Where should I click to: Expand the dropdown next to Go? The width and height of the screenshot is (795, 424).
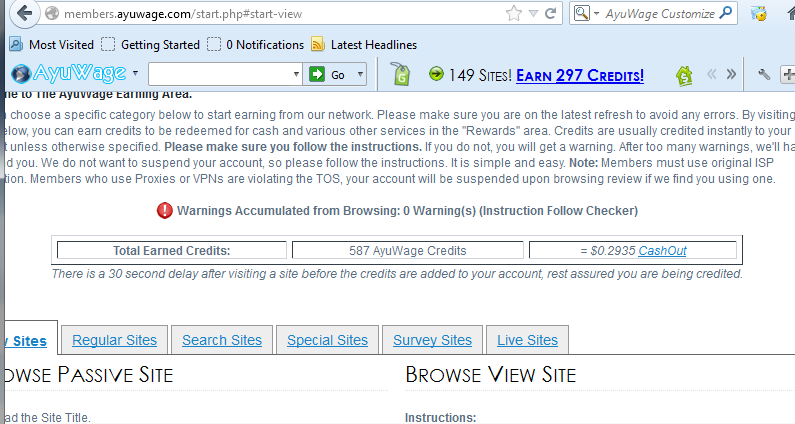[x=360, y=75]
